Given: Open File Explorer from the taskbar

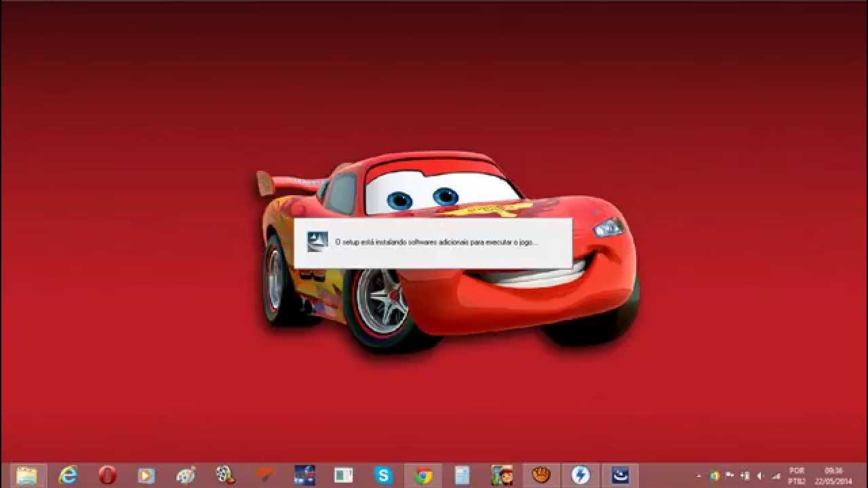Looking at the screenshot, I should point(27,475).
